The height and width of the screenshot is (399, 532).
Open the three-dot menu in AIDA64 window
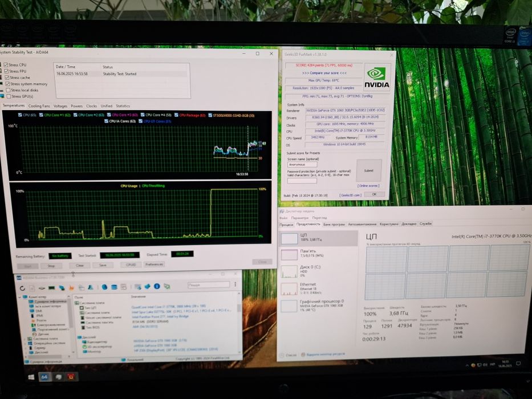(x=235, y=284)
